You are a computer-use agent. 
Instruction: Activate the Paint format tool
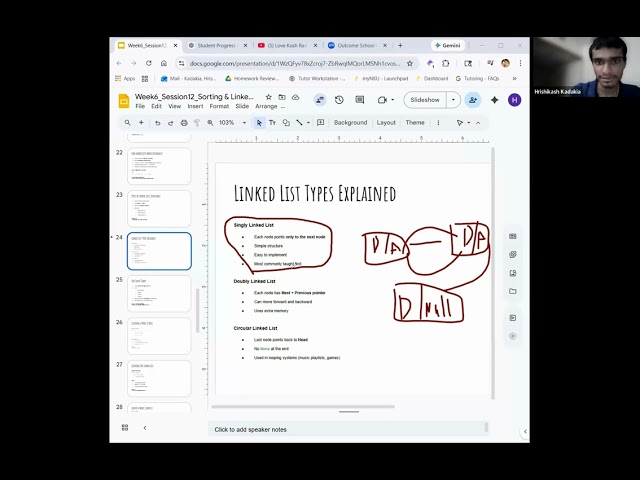(197, 123)
